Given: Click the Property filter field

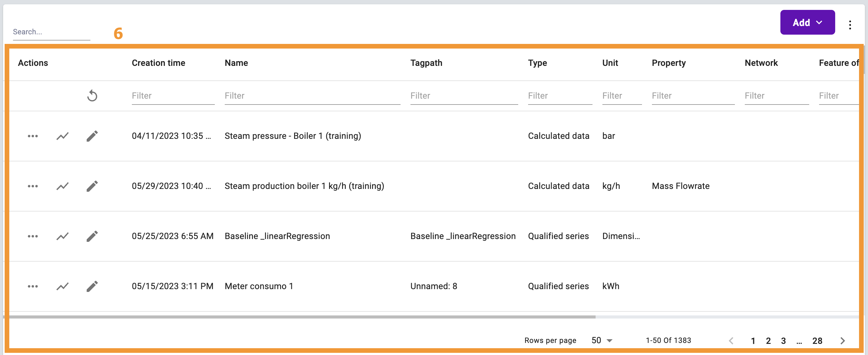Looking at the screenshot, I should [x=693, y=96].
